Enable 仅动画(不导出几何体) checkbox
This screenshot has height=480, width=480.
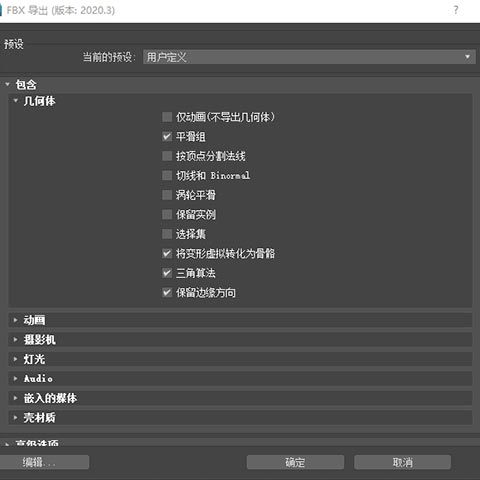pyautogui.click(x=167, y=117)
